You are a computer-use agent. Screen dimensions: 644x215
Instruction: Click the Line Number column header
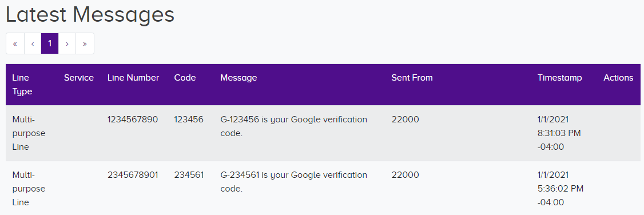point(133,78)
